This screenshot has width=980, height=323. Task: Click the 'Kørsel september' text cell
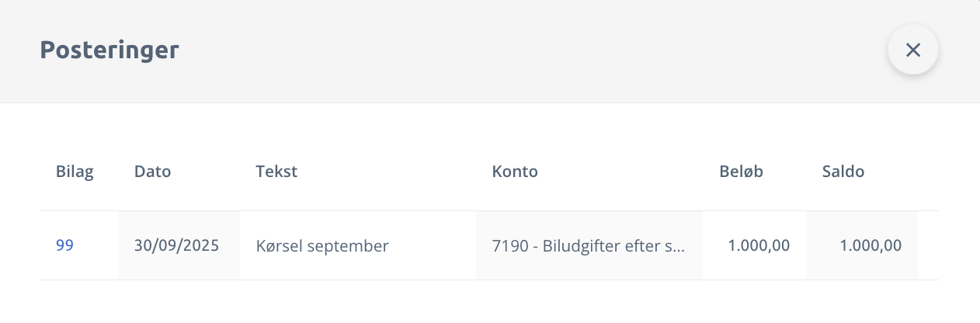322,246
